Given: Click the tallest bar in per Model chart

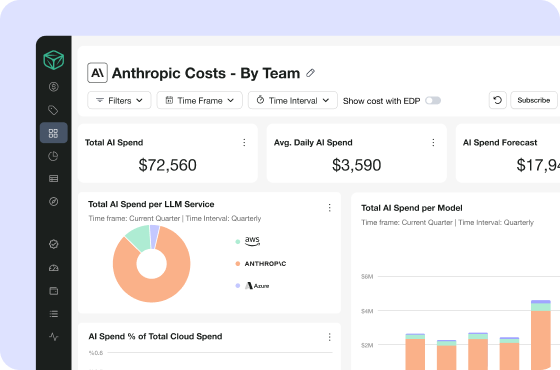Looking at the screenshot, I should coord(541,336).
